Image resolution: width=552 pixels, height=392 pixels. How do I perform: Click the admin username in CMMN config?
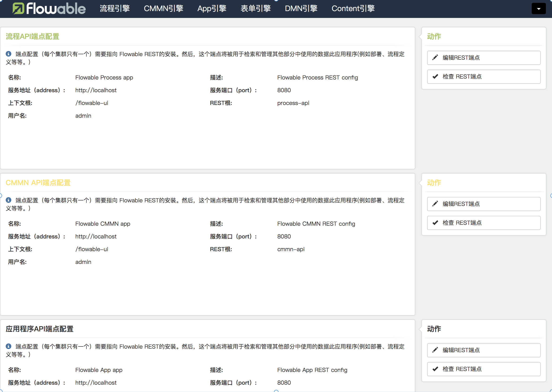[x=83, y=262]
